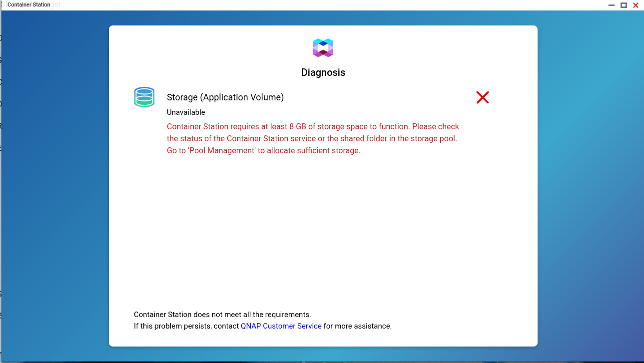
Task: Click the '8 GB of storage space' error line
Action: pos(313,126)
